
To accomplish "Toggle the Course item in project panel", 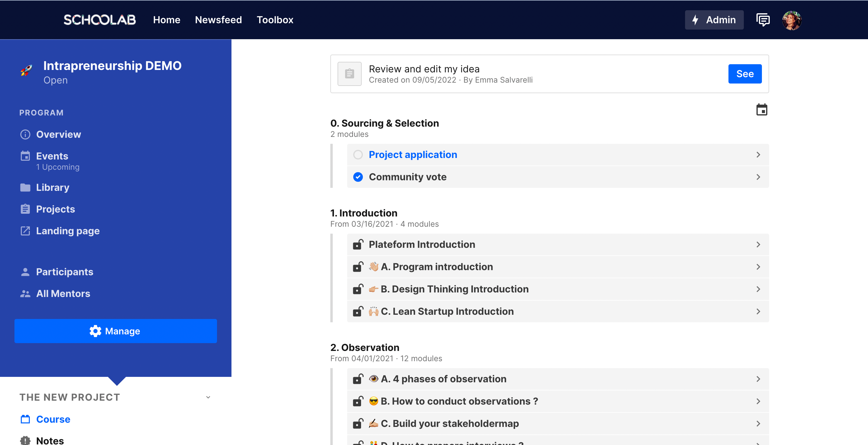I will tap(53, 419).
